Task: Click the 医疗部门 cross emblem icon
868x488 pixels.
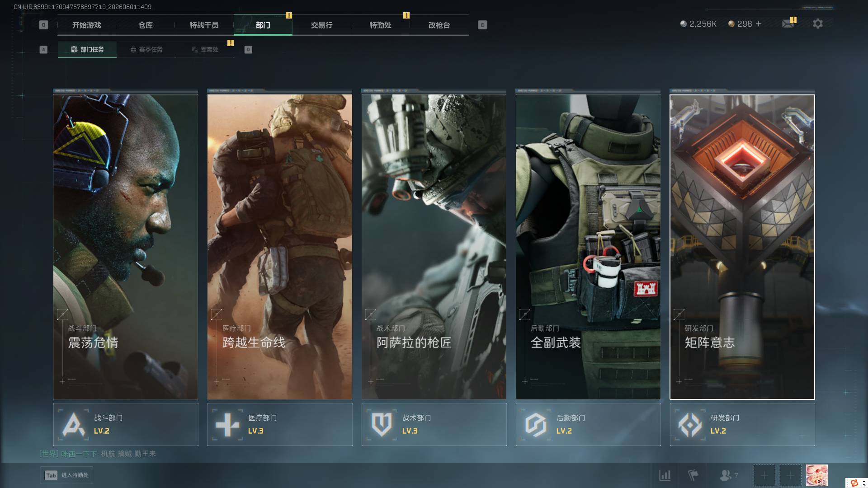Action: point(227,424)
